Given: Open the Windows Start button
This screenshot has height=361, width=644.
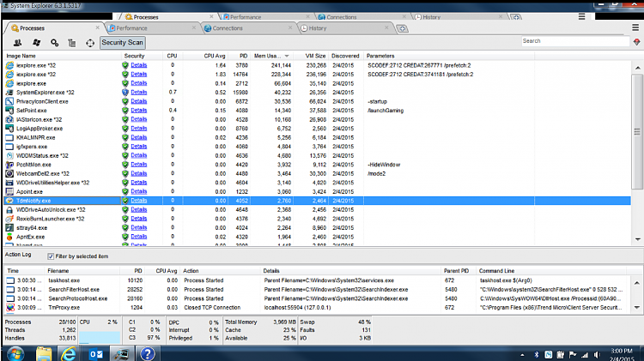Looking at the screenshot, I should pyautogui.click(x=15, y=353).
